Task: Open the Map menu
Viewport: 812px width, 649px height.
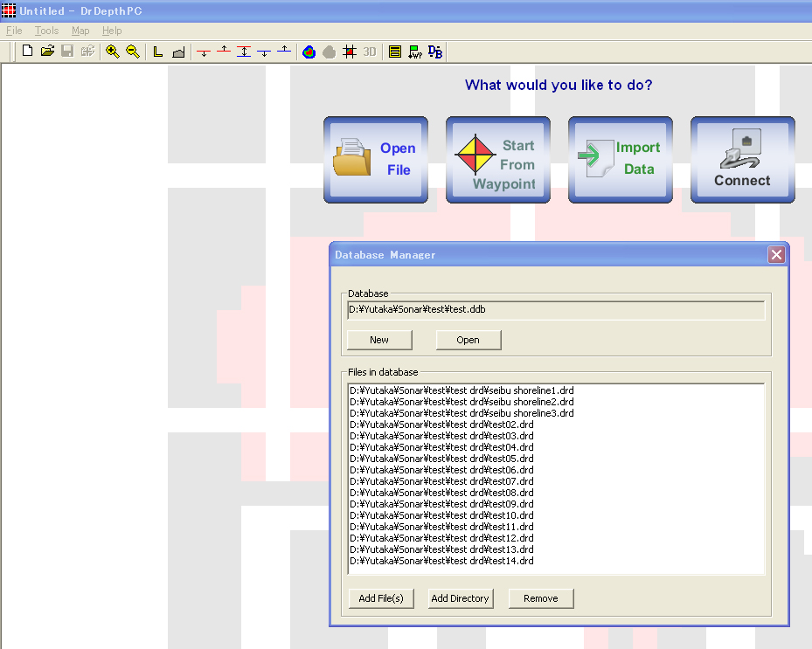Action: click(x=80, y=31)
